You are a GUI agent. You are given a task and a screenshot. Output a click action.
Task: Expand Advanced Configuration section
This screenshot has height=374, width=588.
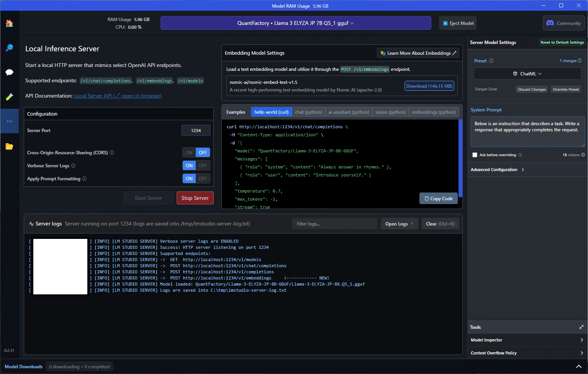click(x=497, y=170)
